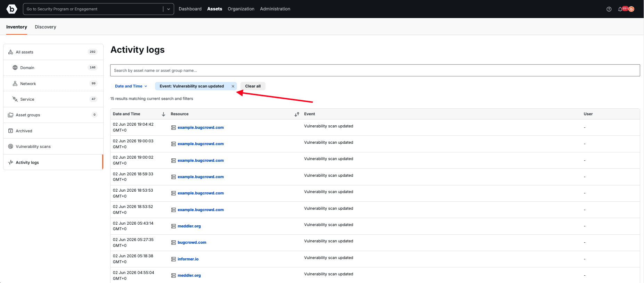
Task: Sort by Resource column arrows icon
Action: tap(297, 114)
